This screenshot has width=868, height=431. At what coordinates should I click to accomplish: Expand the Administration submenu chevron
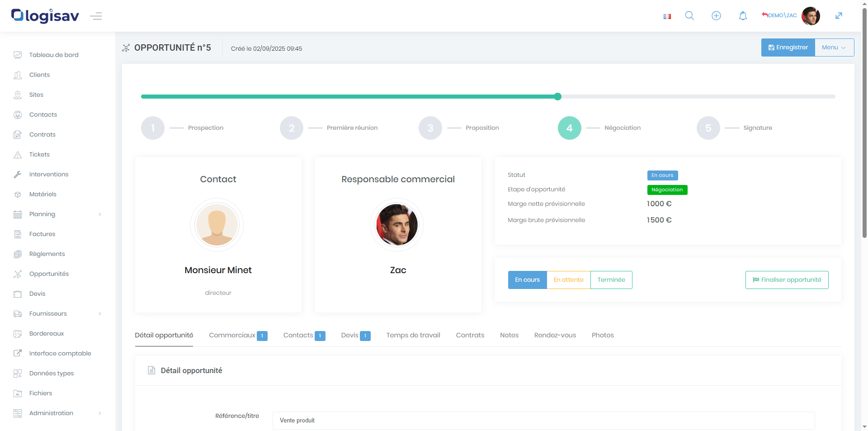click(x=100, y=413)
